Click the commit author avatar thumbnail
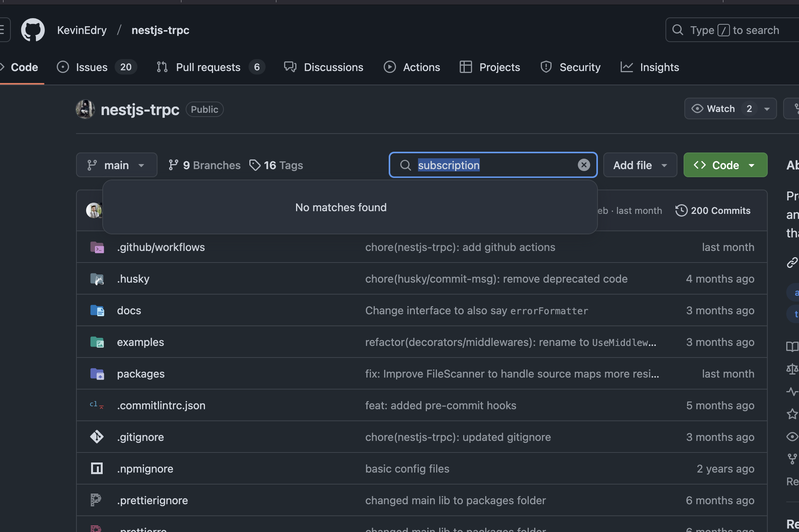The image size is (799, 532). pos(93,210)
